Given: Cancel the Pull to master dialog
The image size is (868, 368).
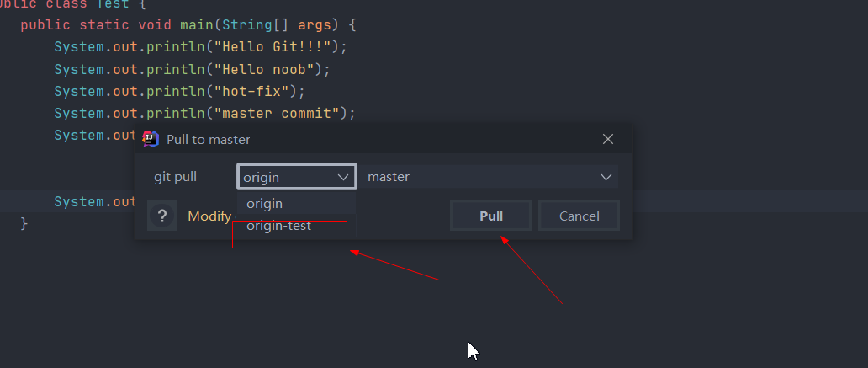Looking at the screenshot, I should [x=579, y=216].
